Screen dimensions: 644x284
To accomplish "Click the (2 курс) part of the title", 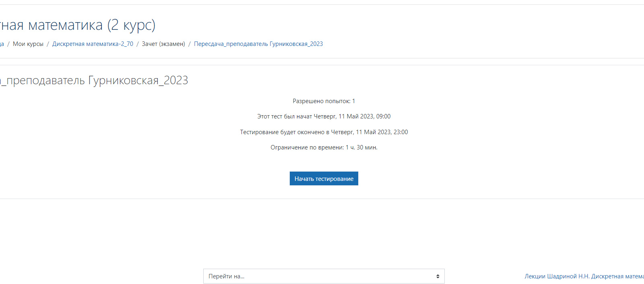I will coord(131,25).
